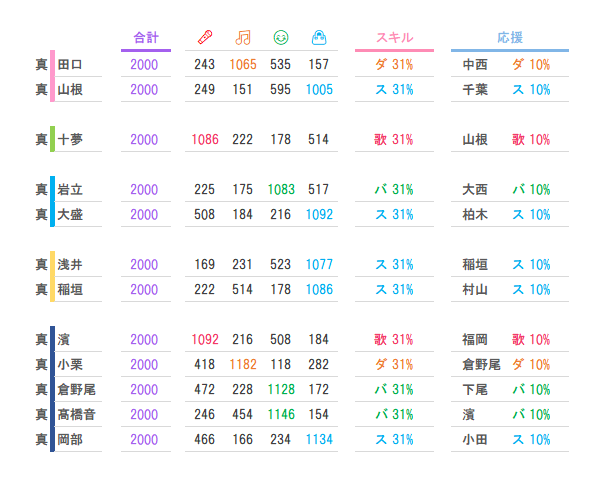Click support member 村山

[475, 289]
